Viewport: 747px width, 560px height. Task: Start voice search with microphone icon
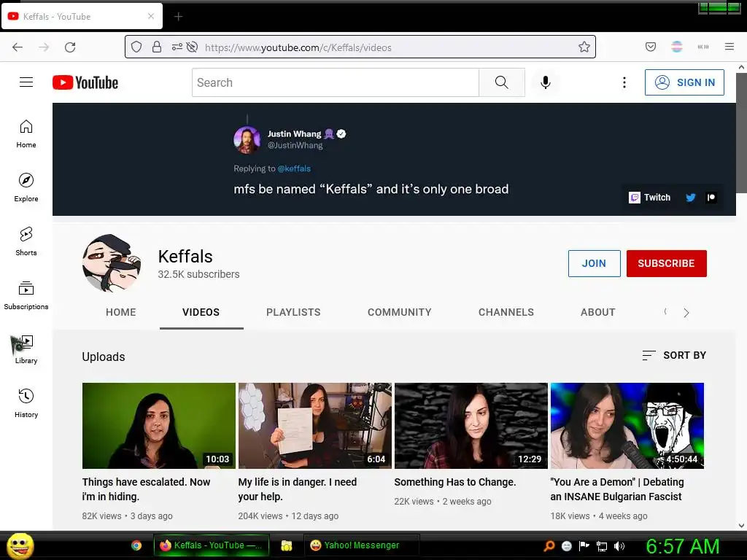coord(546,82)
